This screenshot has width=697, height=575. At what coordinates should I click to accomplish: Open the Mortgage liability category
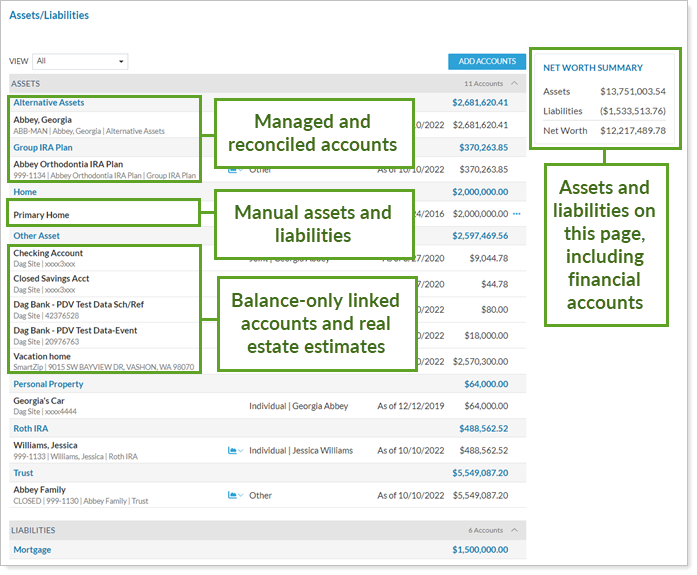pyautogui.click(x=32, y=549)
